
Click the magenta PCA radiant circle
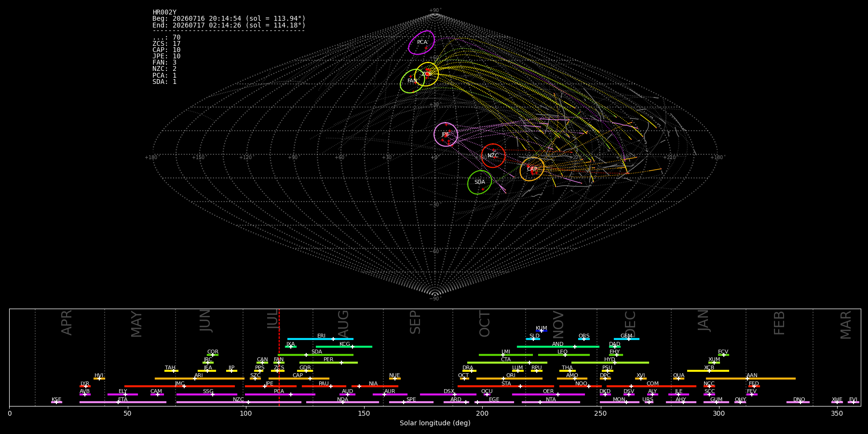click(421, 42)
